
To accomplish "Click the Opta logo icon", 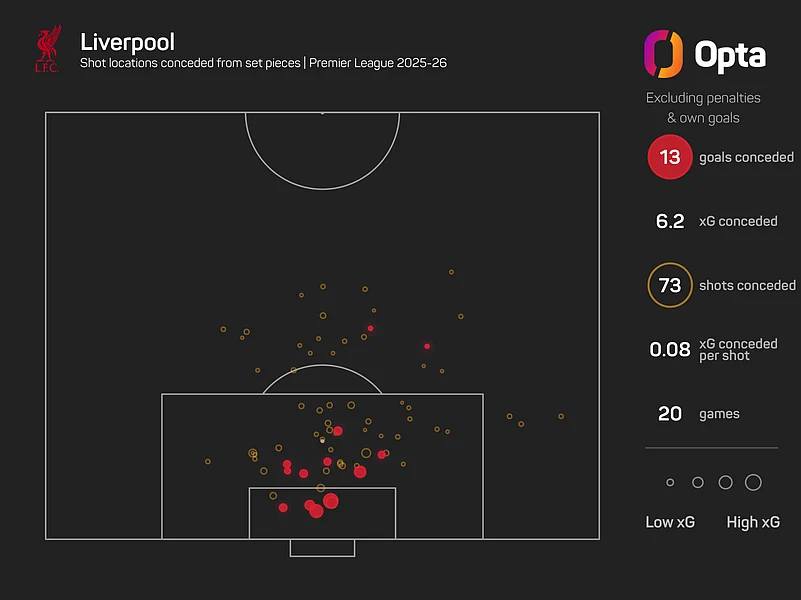I will 663,53.
